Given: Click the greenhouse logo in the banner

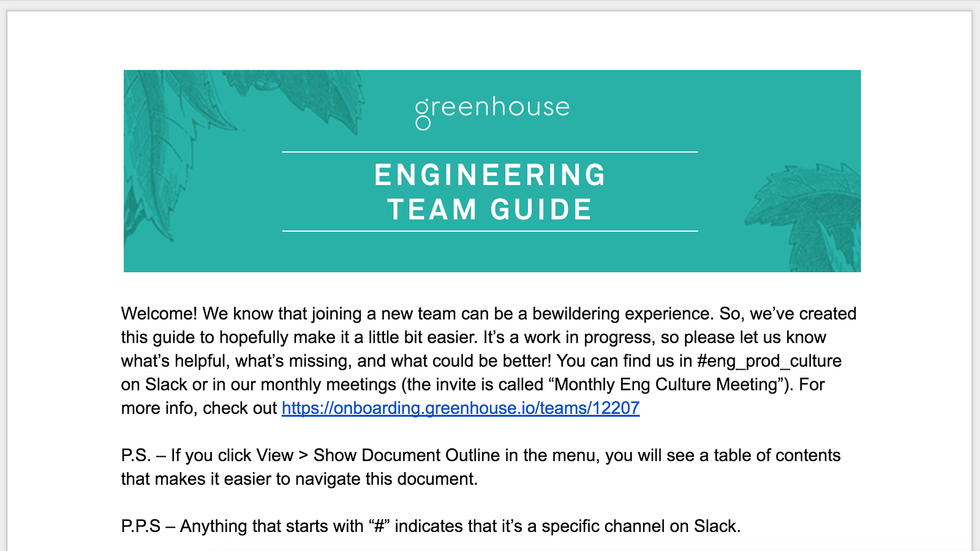Looking at the screenshot, I should pos(492,113).
